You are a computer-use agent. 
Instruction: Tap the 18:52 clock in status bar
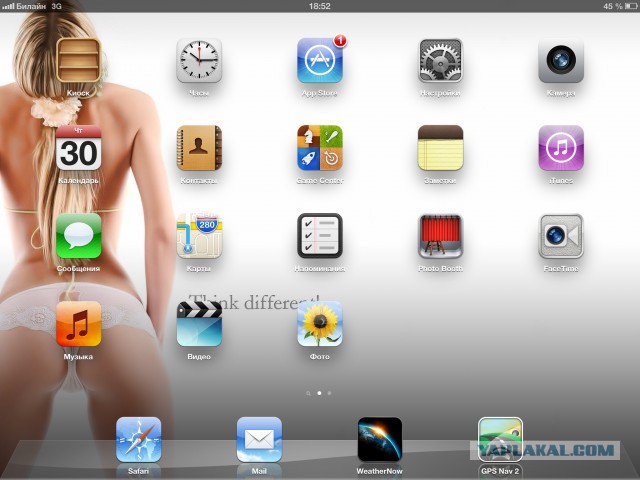320,6
